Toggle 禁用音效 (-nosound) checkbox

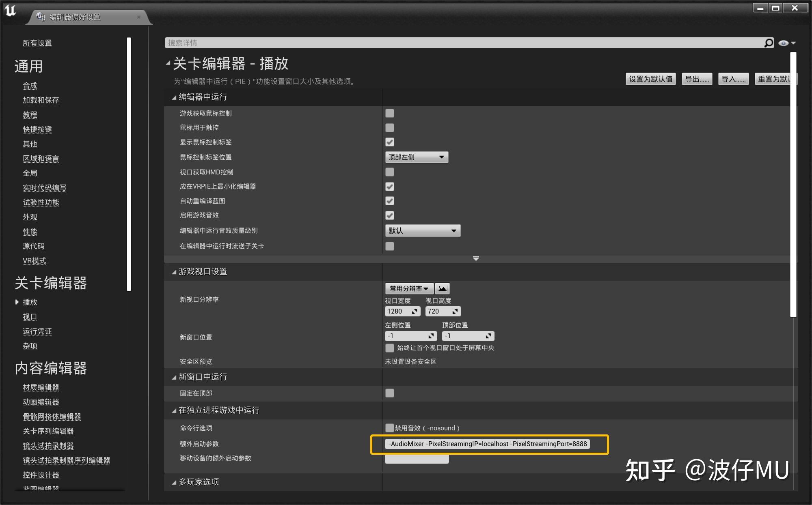pos(390,428)
